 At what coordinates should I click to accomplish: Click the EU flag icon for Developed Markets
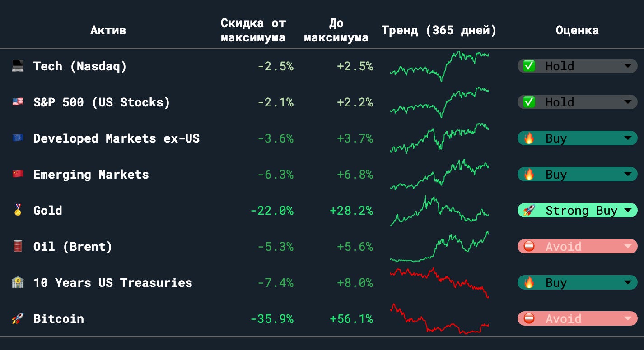pos(18,138)
